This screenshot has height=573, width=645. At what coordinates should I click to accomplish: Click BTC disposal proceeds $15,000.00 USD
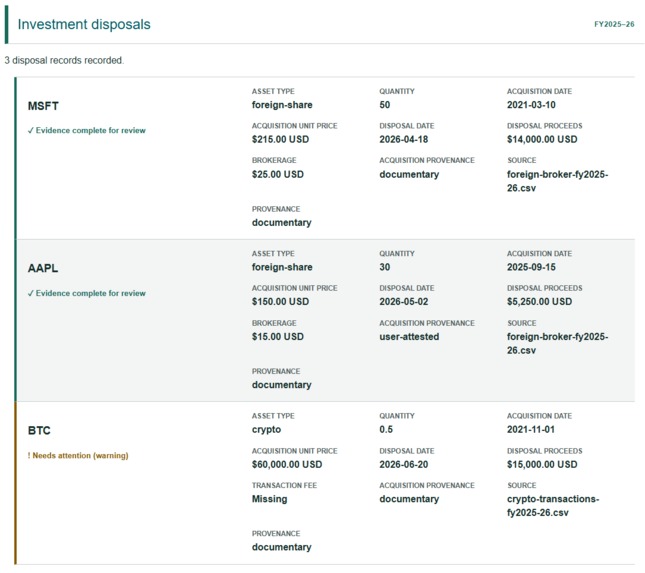point(542,465)
